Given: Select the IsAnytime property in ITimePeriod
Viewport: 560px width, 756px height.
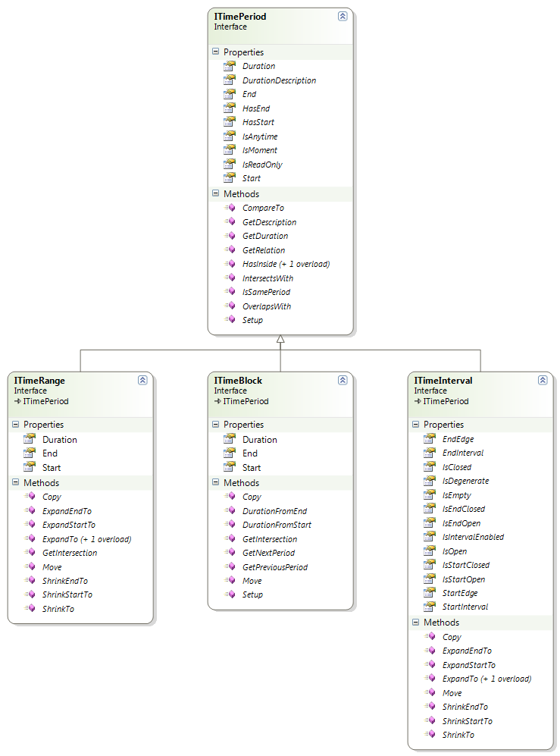Looking at the screenshot, I should (x=260, y=136).
